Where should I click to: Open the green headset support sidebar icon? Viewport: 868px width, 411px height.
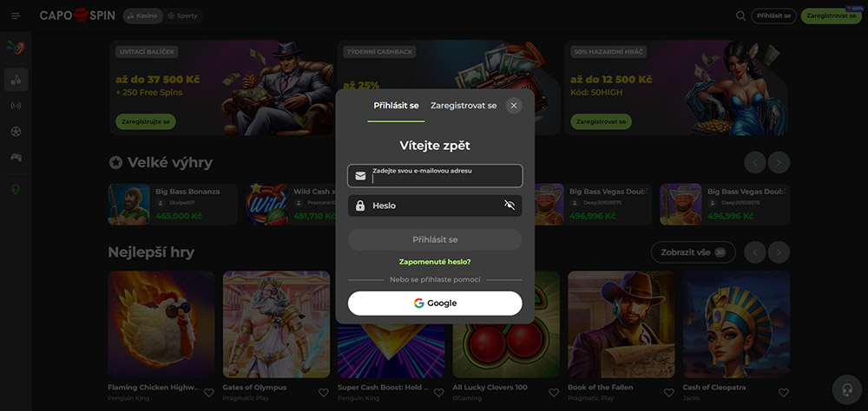coord(16,189)
